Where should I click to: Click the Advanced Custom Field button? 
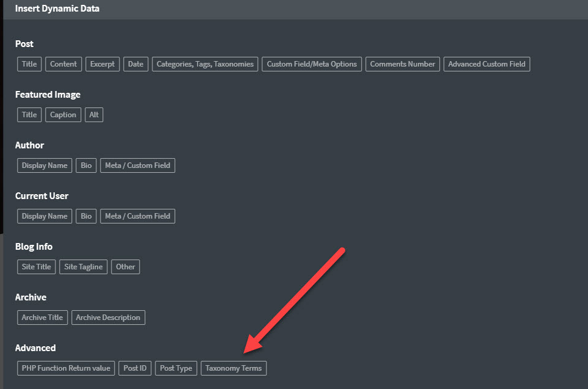487,64
